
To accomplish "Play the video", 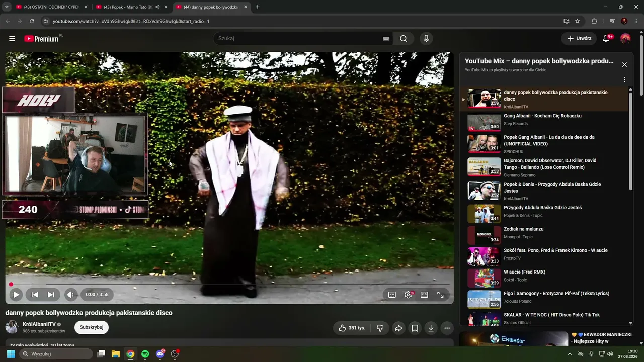I will (16, 295).
